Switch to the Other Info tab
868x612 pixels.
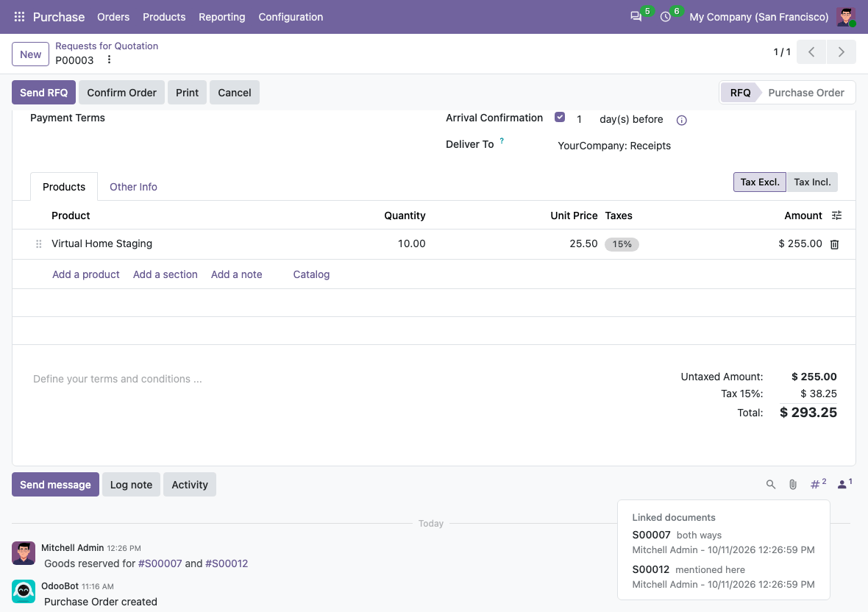[133, 187]
